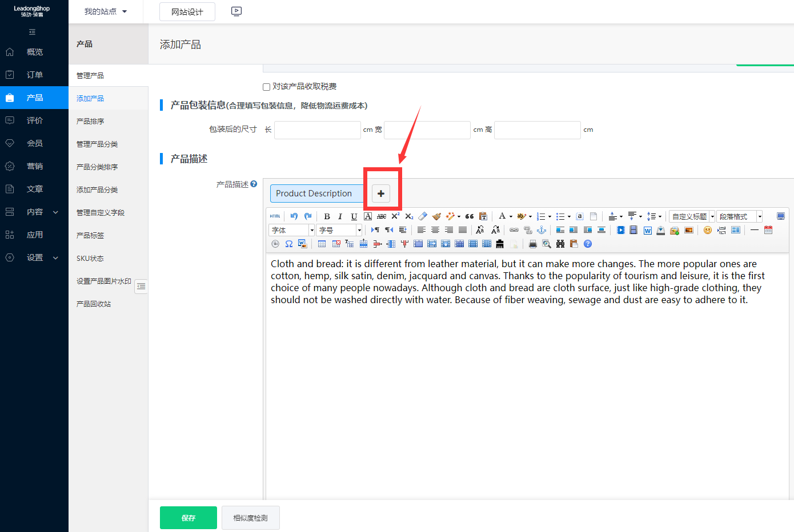Image resolution: width=794 pixels, height=532 pixels.
Task: Open the editor fullscreen monitor icon
Action: pyautogui.click(x=780, y=216)
